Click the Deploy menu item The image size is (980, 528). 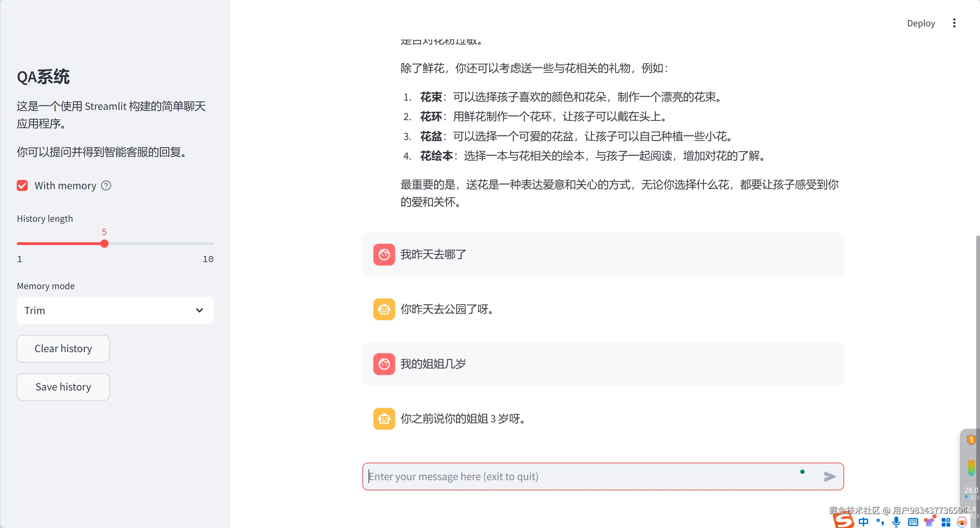(921, 23)
